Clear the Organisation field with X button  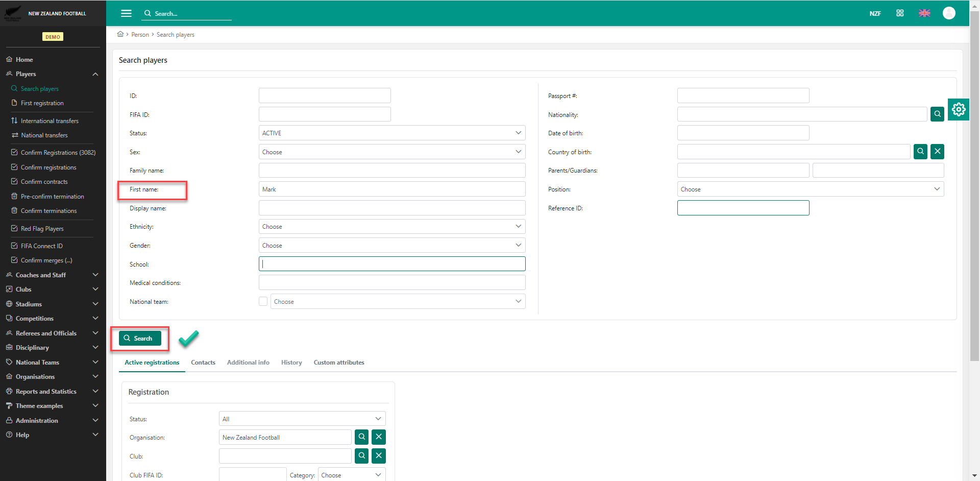tap(379, 437)
